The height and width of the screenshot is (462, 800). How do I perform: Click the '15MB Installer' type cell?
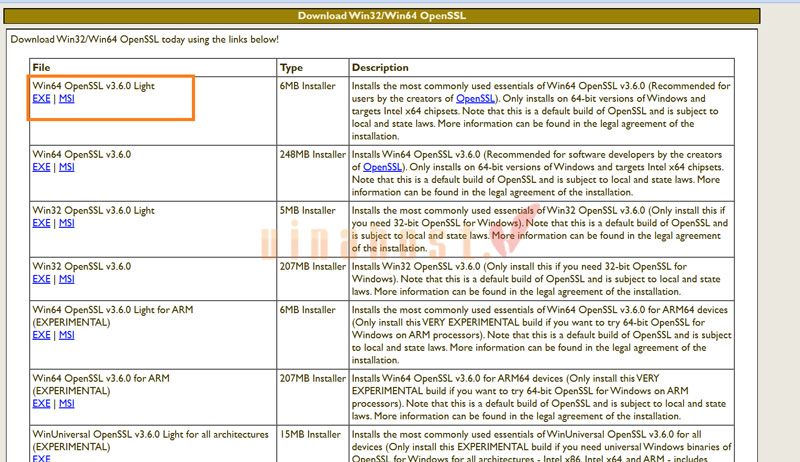[x=313, y=434]
